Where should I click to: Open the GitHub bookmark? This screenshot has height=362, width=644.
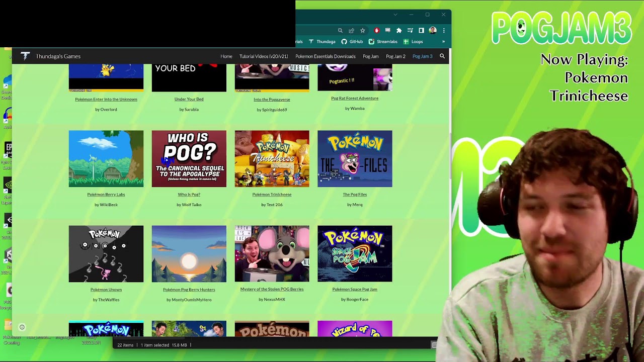(x=352, y=42)
